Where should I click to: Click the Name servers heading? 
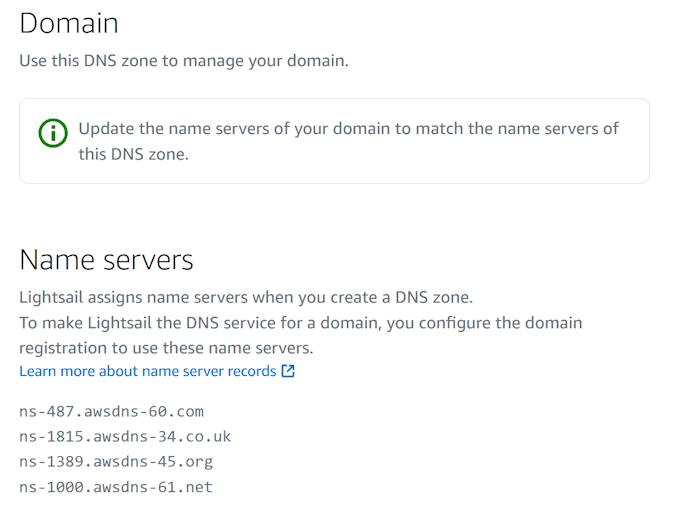(x=106, y=260)
